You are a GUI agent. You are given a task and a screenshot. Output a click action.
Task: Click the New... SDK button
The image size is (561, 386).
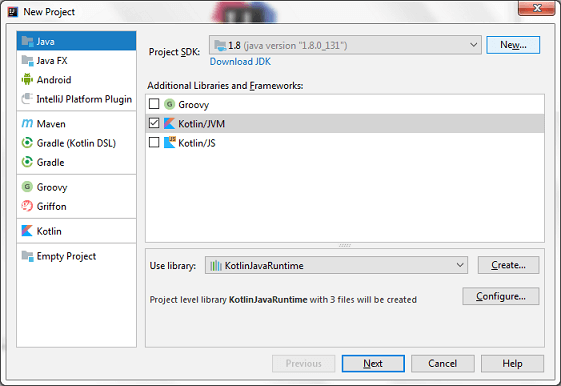513,45
